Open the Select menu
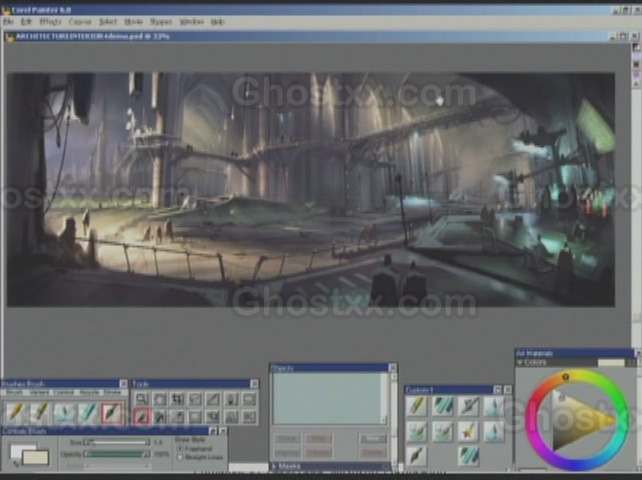The width and height of the screenshot is (642, 480). 108,22
